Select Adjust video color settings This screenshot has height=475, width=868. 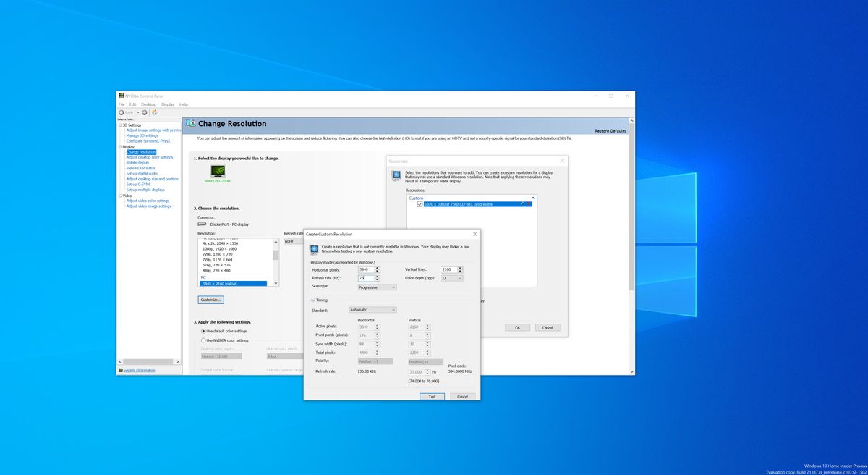(148, 201)
